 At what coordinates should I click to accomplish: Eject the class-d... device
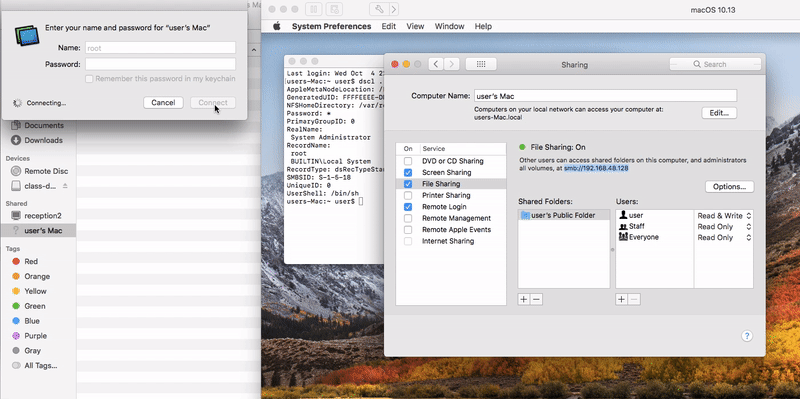click(65, 186)
